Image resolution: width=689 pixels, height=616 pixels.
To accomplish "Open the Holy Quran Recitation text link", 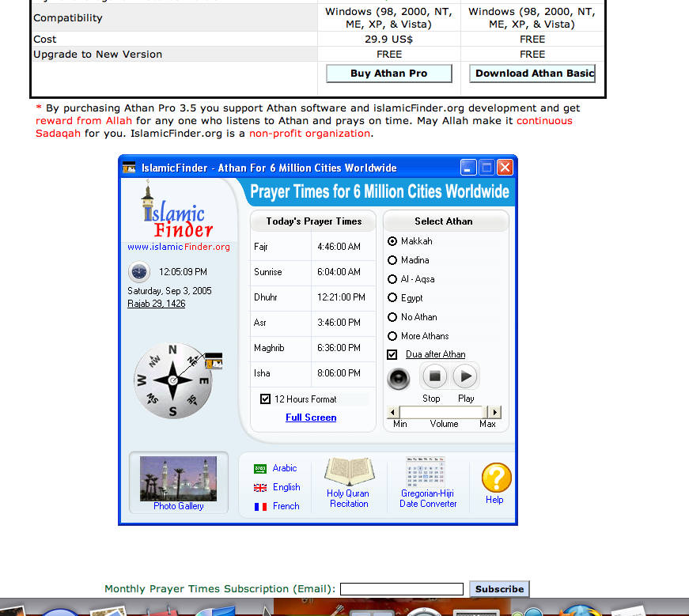I will pos(348,499).
